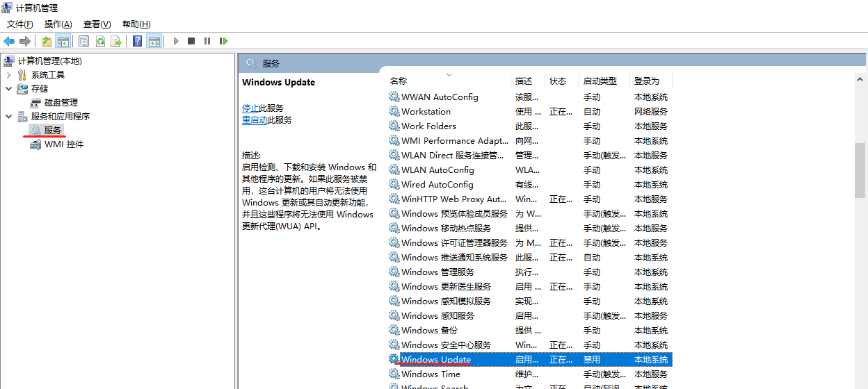Click the Refresh toolbar icon
This screenshot has width=868, height=389.
100,41
